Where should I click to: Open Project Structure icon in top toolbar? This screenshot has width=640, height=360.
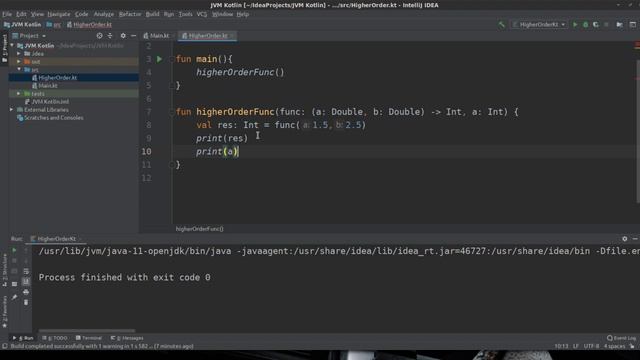620,24
